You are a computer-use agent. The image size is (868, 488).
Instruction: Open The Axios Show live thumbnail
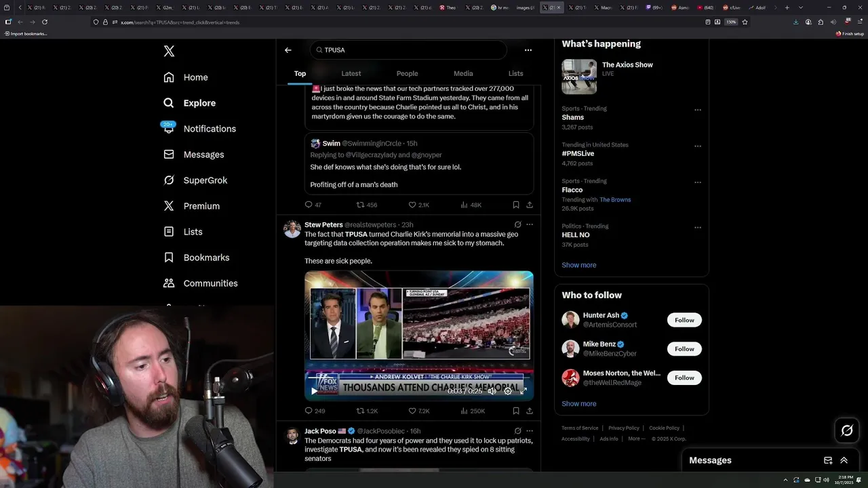(579, 77)
